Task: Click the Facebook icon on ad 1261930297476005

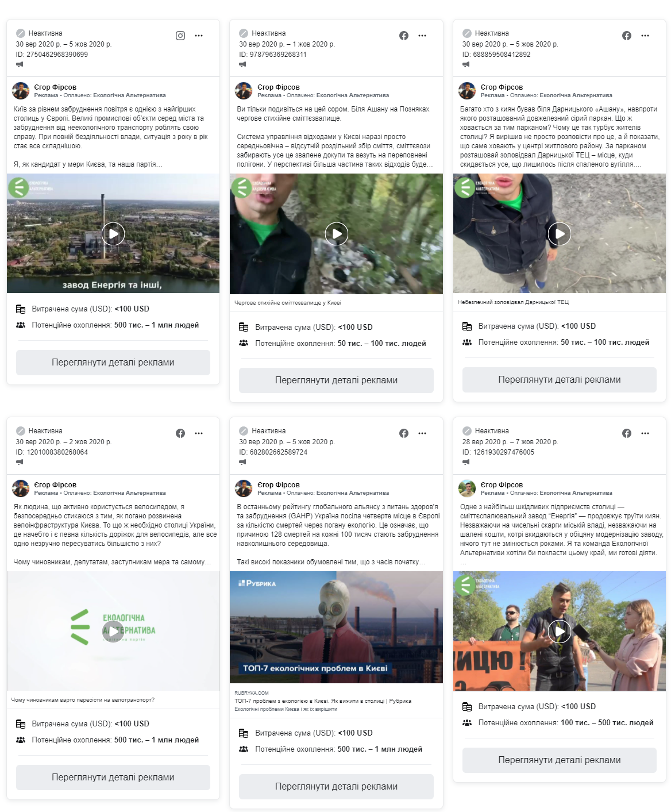Action: (x=627, y=433)
